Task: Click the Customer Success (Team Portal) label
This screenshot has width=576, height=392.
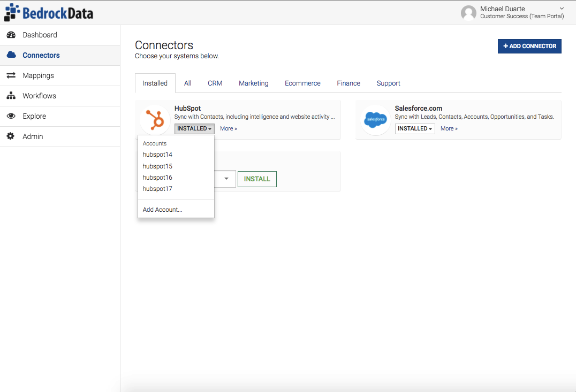Action: click(x=522, y=16)
